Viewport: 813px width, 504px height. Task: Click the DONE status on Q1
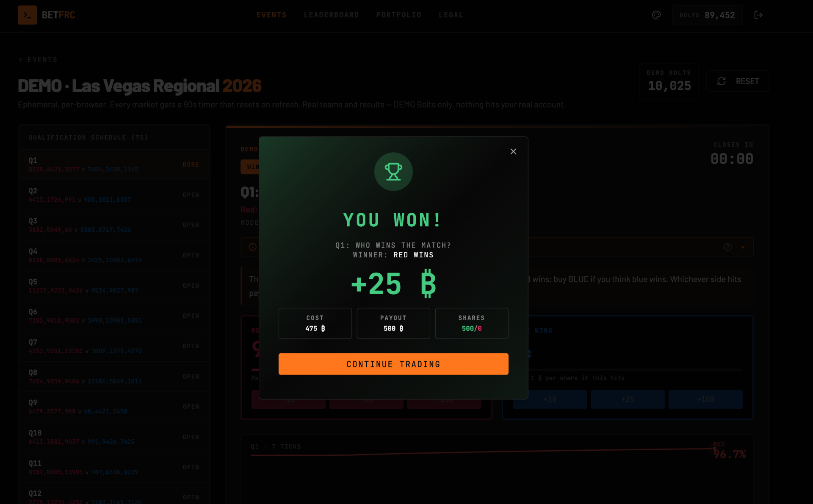(191, 165)
